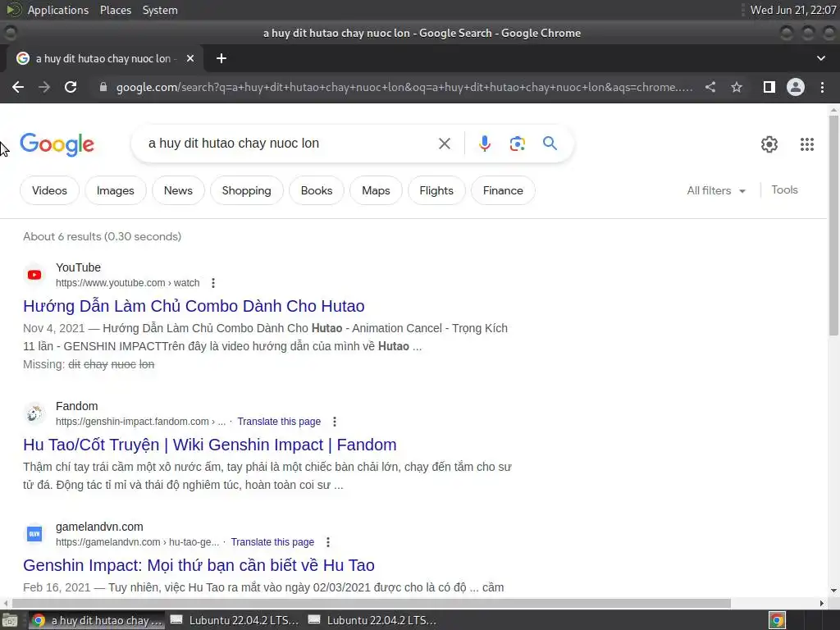Open the tab search chevron in Chrome
This screenshot has height=630, width=840.
pos(820,58)
